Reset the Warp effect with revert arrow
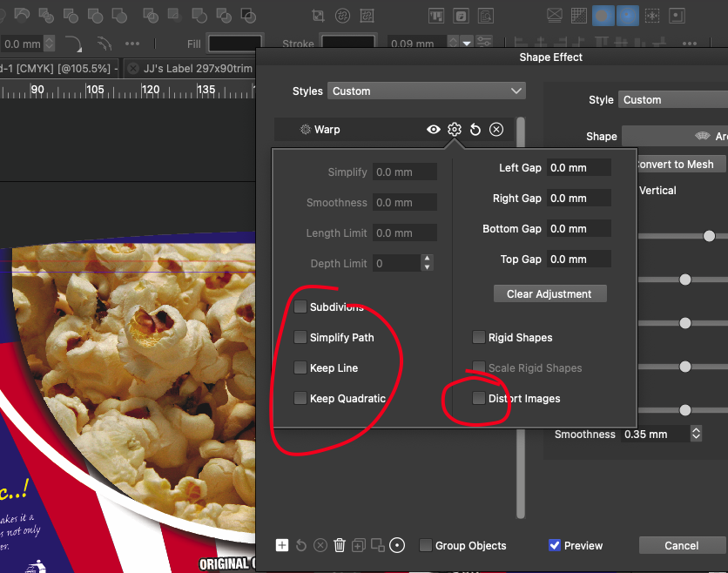728x573 pixels. coord(475,130)
